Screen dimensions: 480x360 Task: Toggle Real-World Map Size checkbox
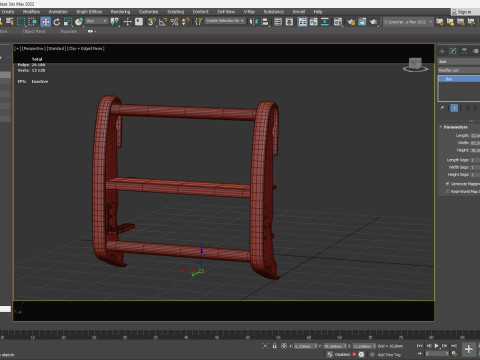tap(447, 191)
